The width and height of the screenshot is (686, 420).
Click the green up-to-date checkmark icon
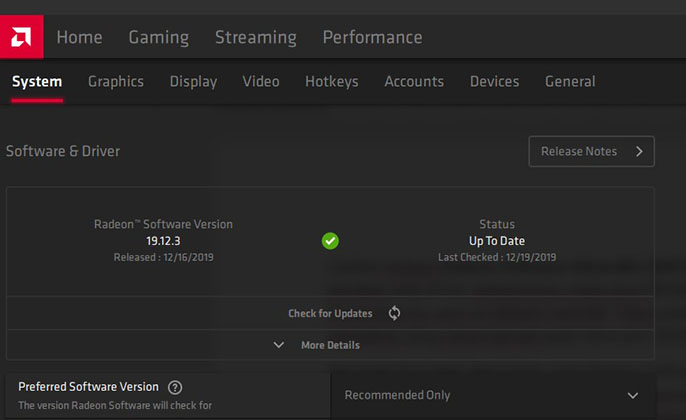point(330,241)
